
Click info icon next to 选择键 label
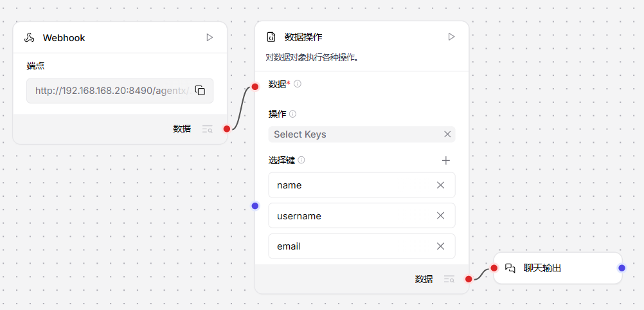[301, 160]
